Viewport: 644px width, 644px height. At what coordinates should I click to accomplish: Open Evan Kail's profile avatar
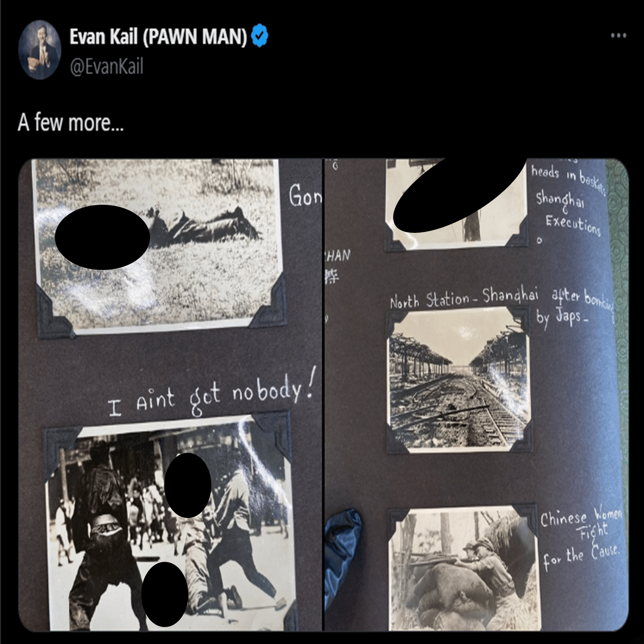(x=39, y=49)
